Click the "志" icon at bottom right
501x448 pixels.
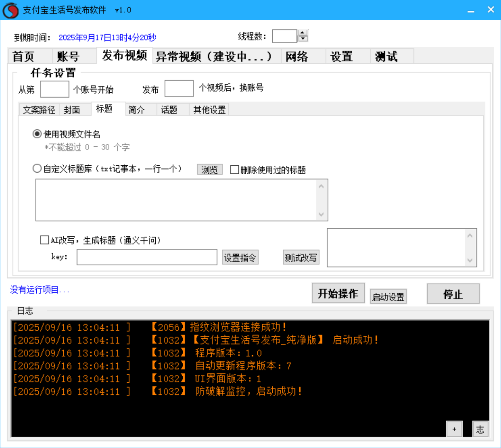pyautogui.click(x=480, y=429)
